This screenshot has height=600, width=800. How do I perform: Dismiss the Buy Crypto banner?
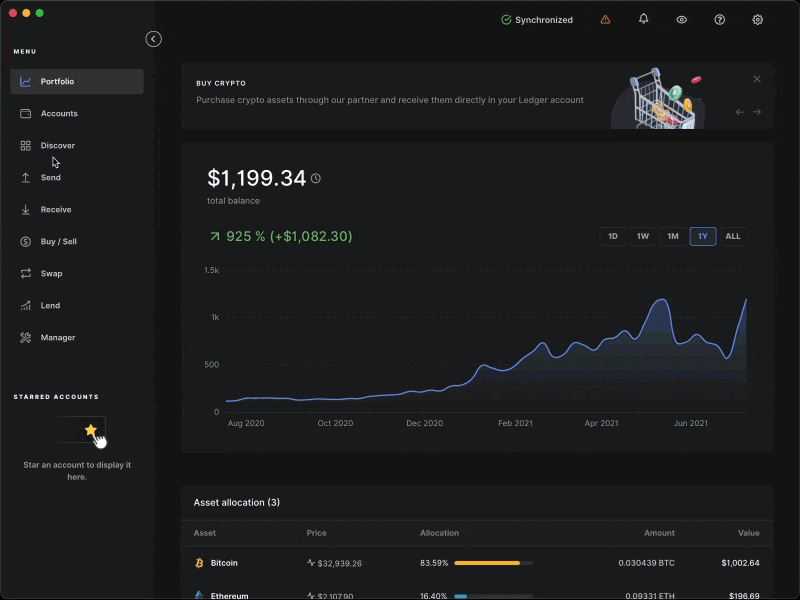click(x=757, y=79)
